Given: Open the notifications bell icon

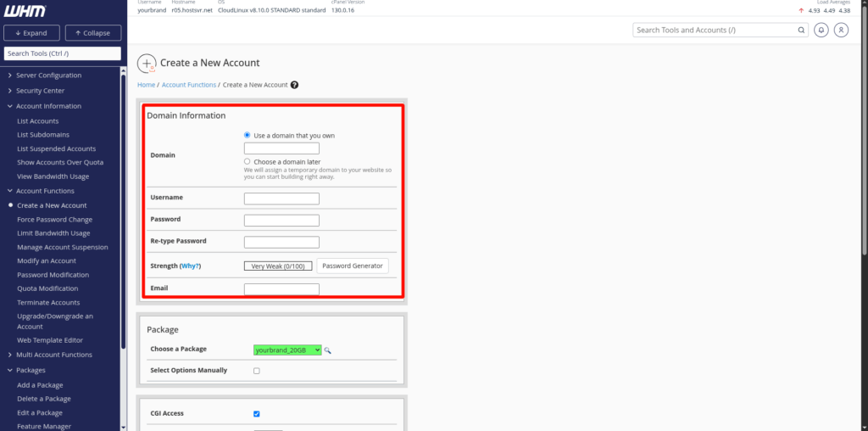Looking at the screenshot, I should (821, 30).
